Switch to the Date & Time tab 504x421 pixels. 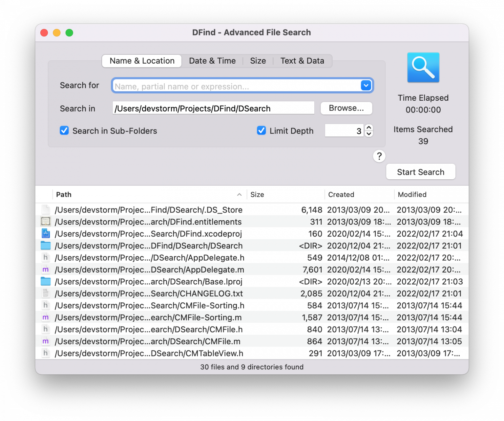coord(212,61)
